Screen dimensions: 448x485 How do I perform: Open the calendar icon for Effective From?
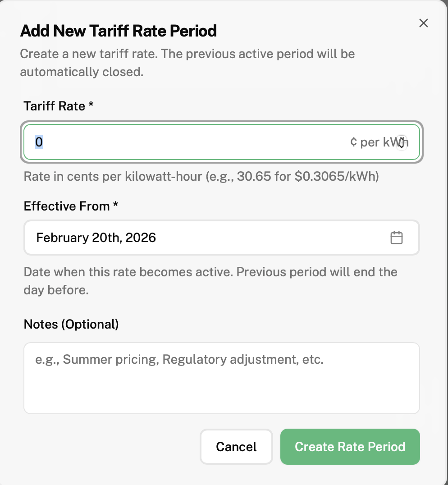396,238
